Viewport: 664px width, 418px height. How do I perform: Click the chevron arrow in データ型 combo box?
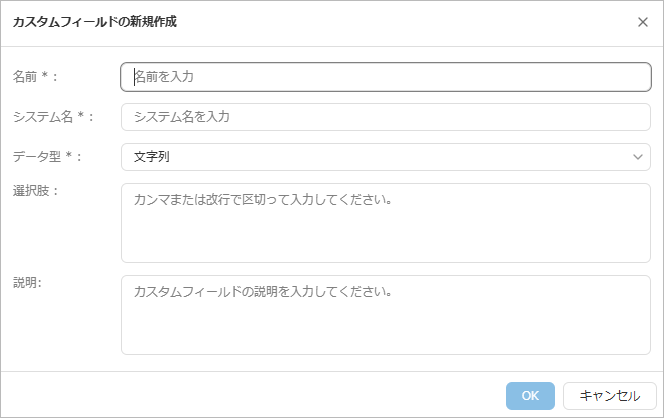pos(638,157)
